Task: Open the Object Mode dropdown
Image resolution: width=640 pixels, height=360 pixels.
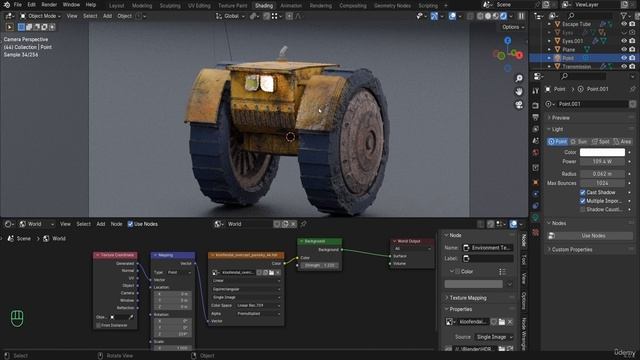Action: click(40, 16)
